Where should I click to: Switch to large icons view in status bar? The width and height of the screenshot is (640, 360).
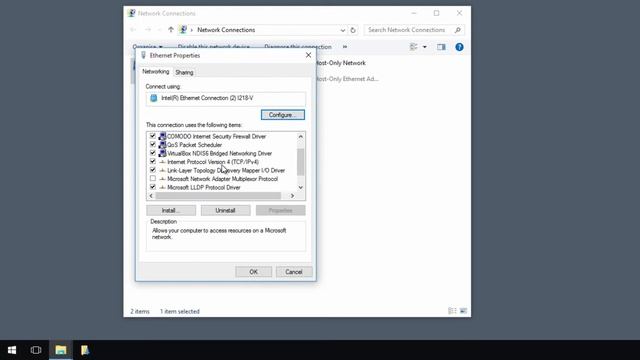pyautogui.click(x=463, y=311)
